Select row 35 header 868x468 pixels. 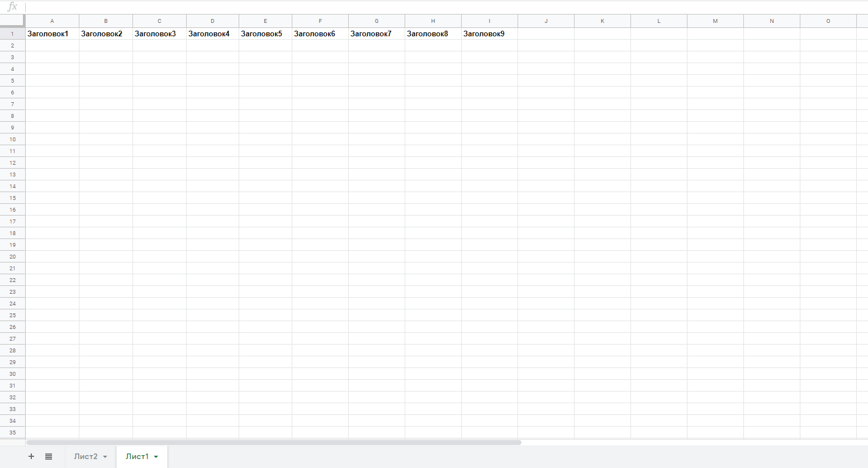pyautogui.click(x=12, y=432)
